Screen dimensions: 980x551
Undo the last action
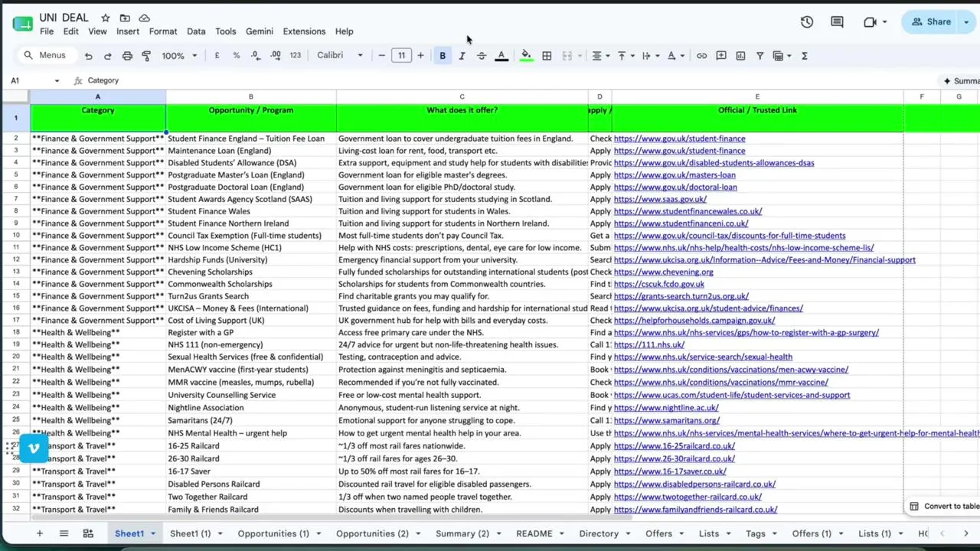point(88,56)
